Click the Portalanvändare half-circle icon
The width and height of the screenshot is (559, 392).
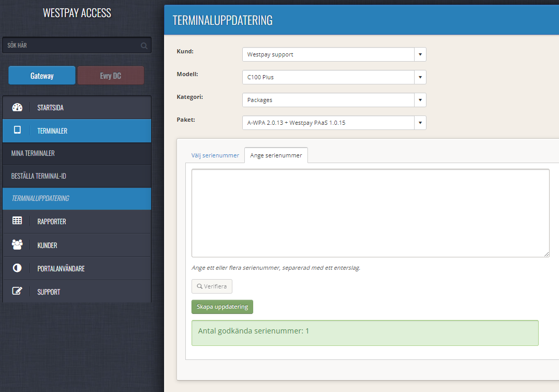[x=17, y=268]
